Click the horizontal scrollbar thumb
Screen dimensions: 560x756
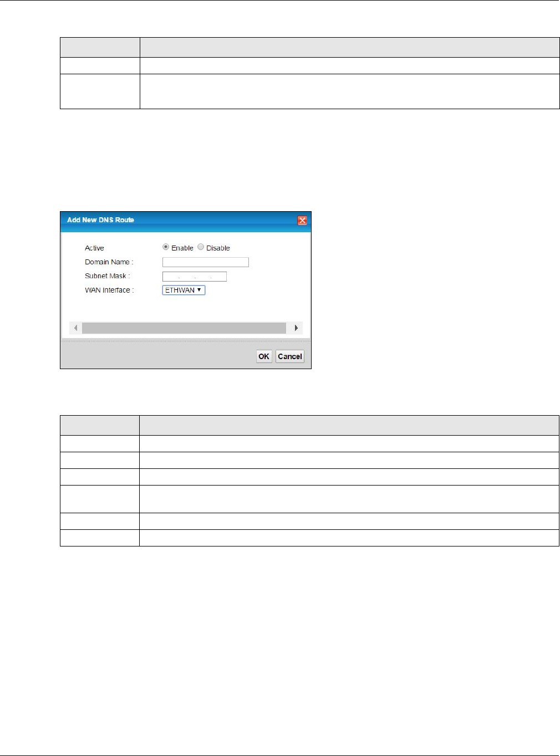(184, 328)
